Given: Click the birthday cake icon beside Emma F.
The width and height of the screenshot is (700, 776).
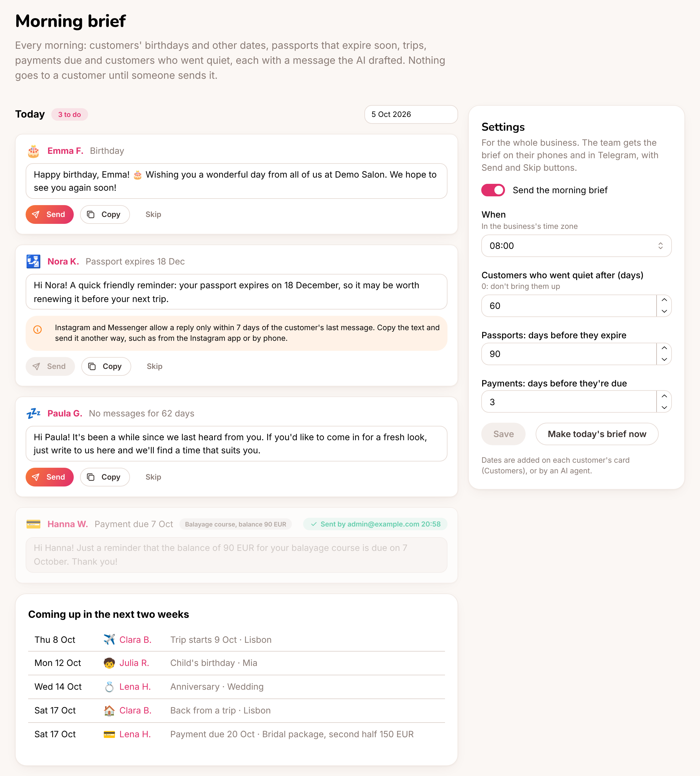Looking at the screenshot, I should (33, 151).
